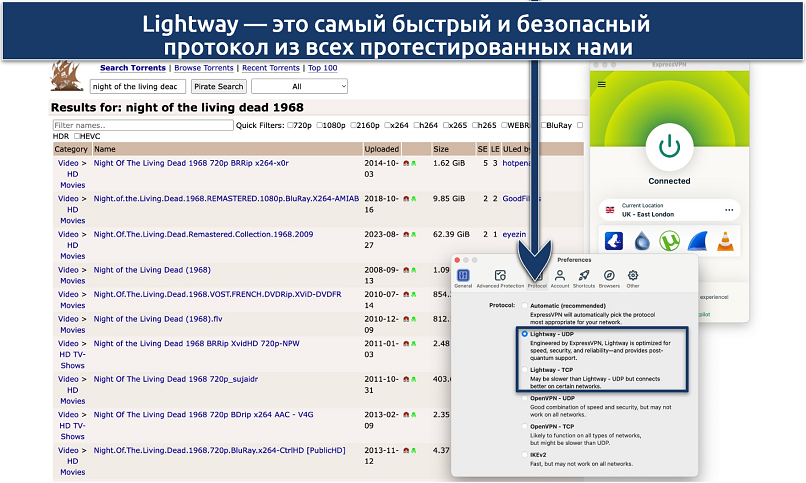Click the Filter names input field
Image resolution: width=806 pixels, height=483 pixels.
point(143,125)
